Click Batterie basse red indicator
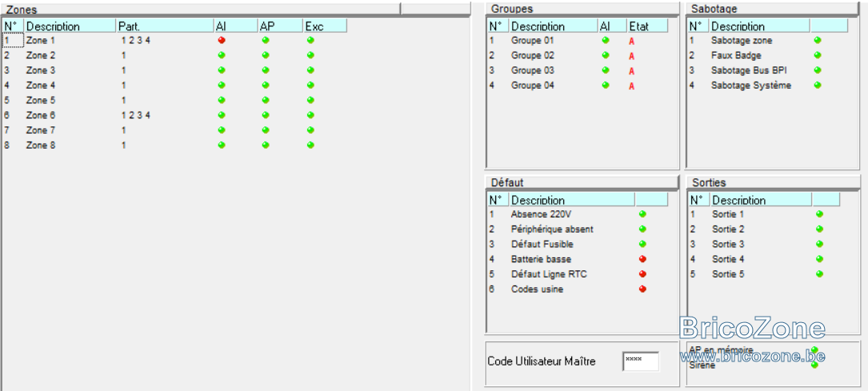 642,259
